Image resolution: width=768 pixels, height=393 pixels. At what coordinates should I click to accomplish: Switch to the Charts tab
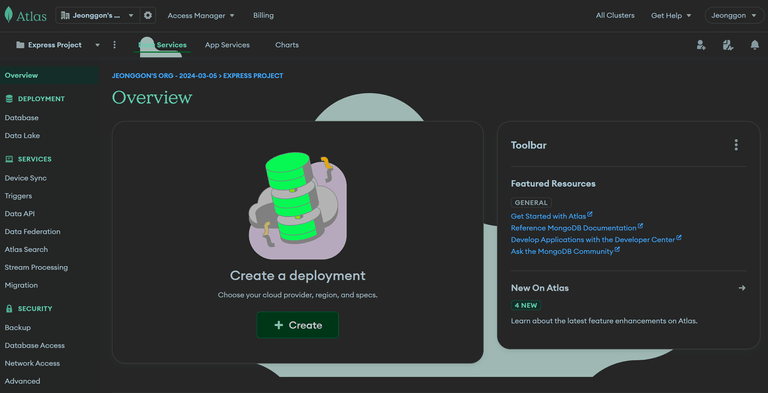pyautogui.click(x=287, y=45)
